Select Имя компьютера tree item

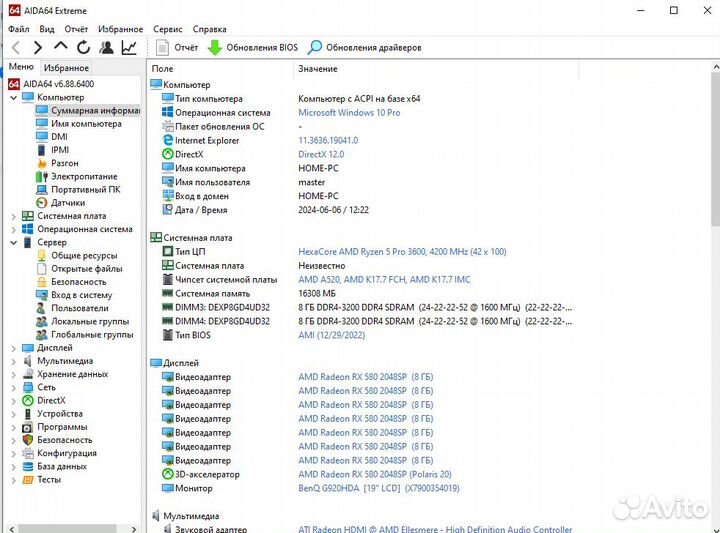[x=79, y=124]
